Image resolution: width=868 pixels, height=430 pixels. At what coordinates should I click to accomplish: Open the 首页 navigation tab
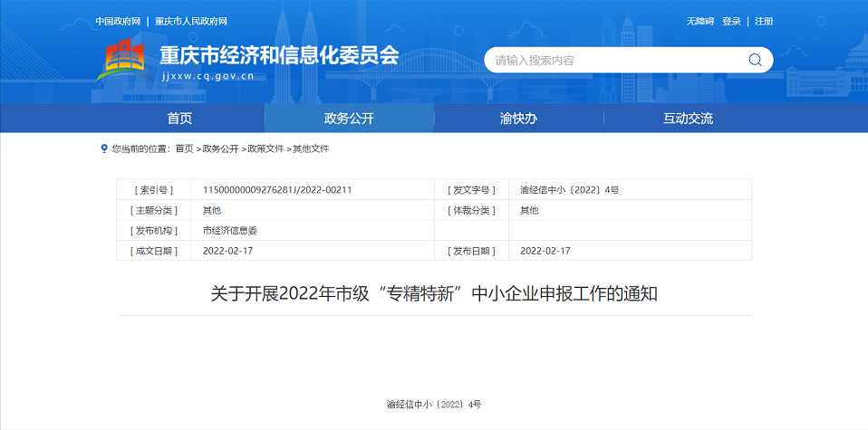click(179, 119)
